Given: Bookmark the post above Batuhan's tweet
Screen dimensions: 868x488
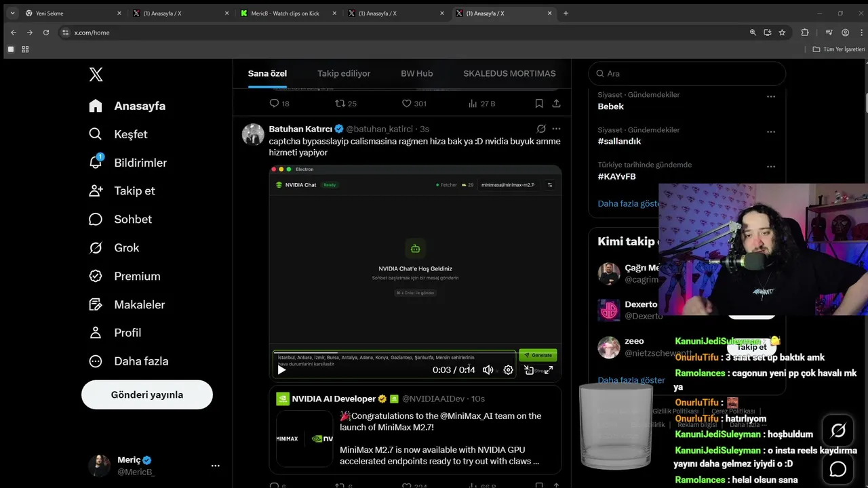Looking at the screenshot, I should tap(539, 103).
